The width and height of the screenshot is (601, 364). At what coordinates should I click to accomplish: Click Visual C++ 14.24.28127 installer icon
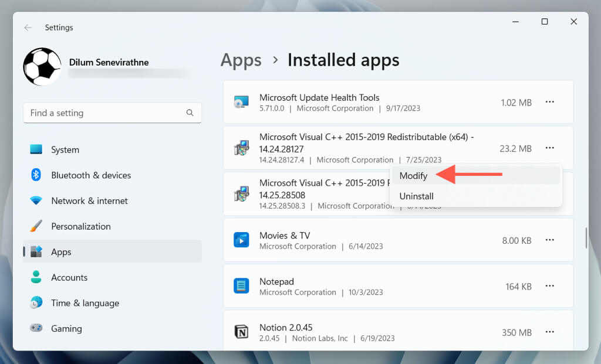[x=241, y=148]
